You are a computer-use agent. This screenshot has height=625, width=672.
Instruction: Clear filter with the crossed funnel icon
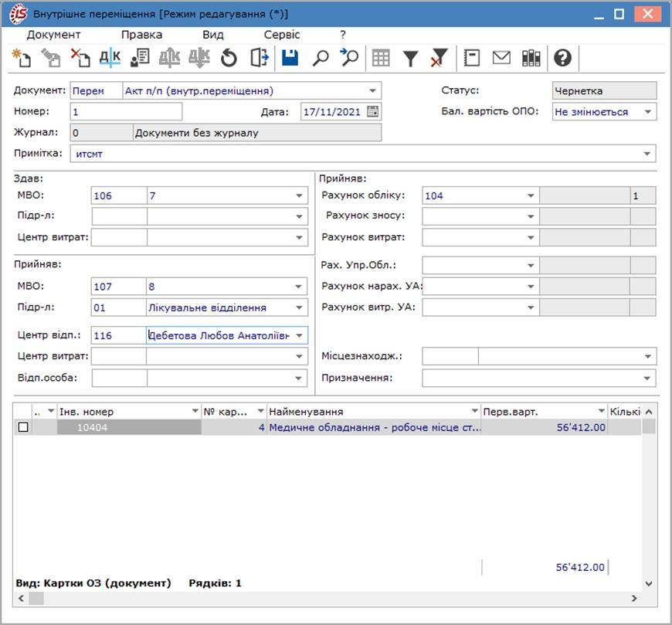coord(440,58)
